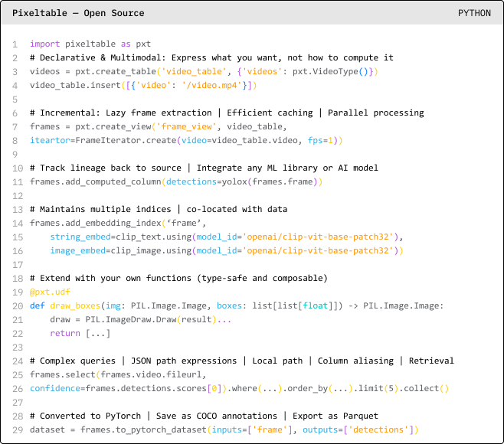Select the 'Incremental: Lazy frame extraction' comment
Image resolution: width=504 pixels, height=444 pixels.
pos(227,113)
